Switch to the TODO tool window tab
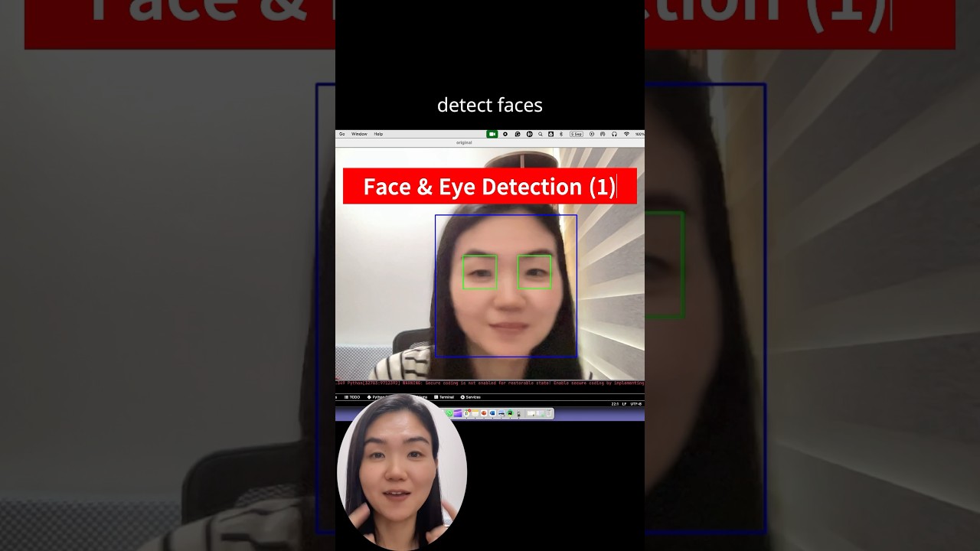The width and height of the screenshot is (980, 551). tap(352, 397)
